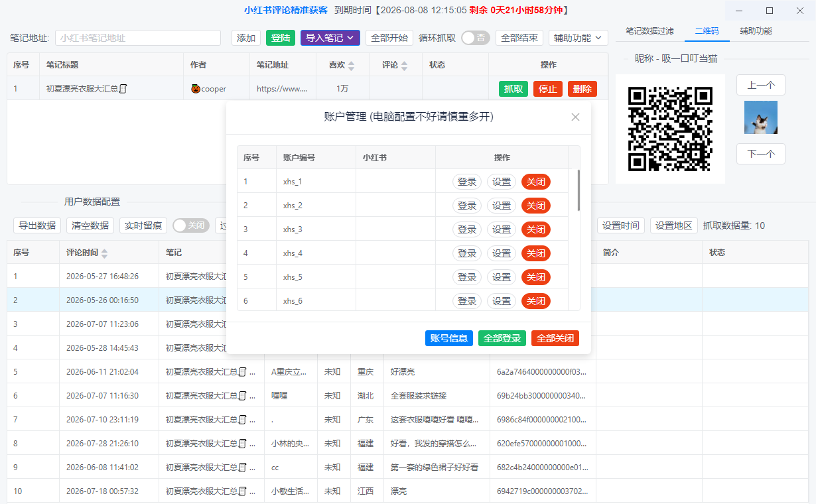Click the green 全部登录 button
816x504 pixels.
click(x=502, y=338)
